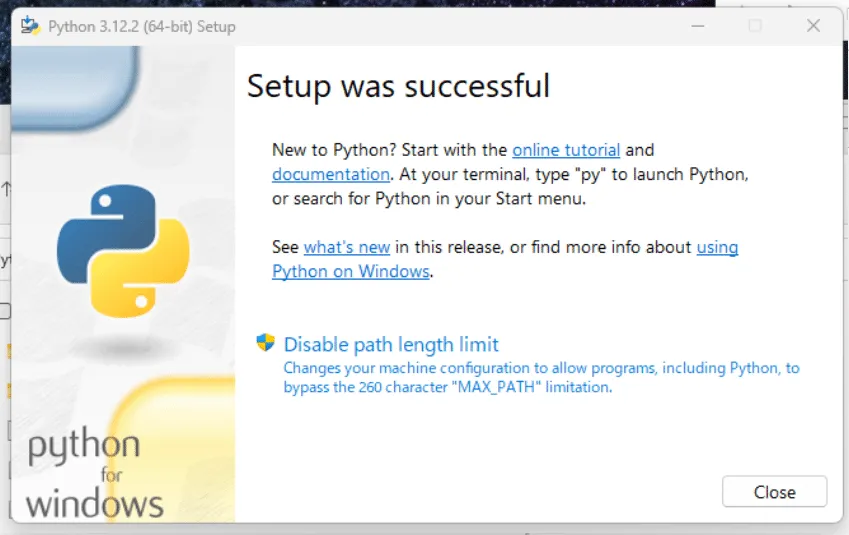849x535 pixels.
Task: Open the what's new link
Action: (347, 247)
